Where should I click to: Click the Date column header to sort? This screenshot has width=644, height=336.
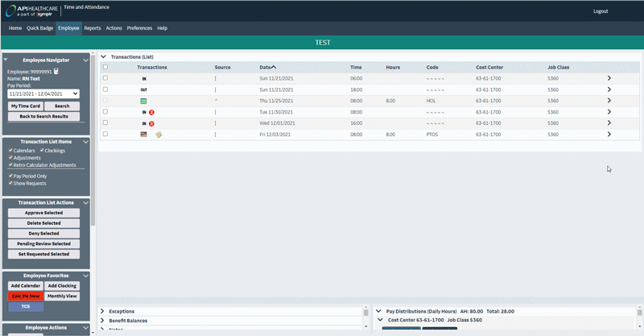coord(266,67)
